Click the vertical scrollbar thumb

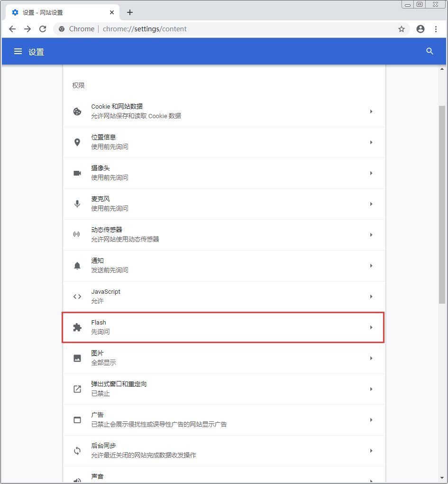click(x=442, y=205)
